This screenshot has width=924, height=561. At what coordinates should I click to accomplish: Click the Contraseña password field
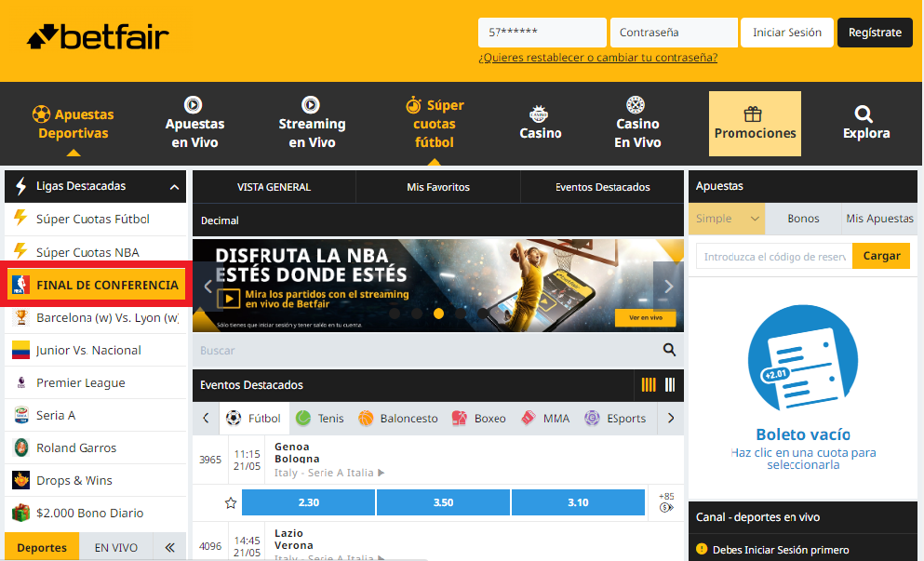pyautogui.click(x=674, y=33)
